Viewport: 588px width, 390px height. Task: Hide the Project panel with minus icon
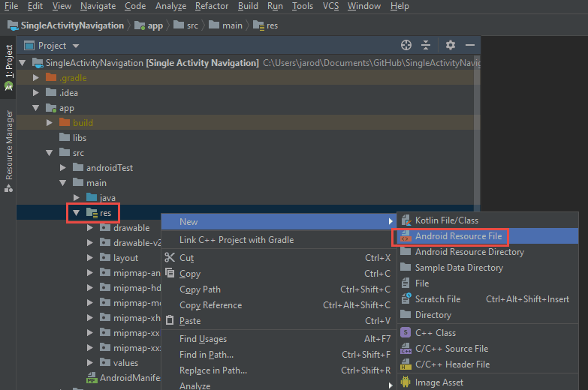click(469, 46)
